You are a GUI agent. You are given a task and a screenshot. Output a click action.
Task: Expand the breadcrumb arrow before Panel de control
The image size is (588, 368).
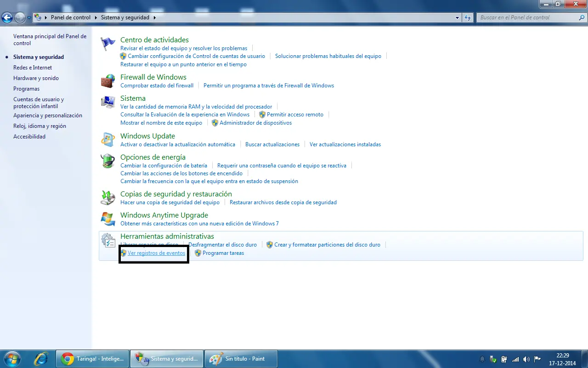tap(46, 17)
